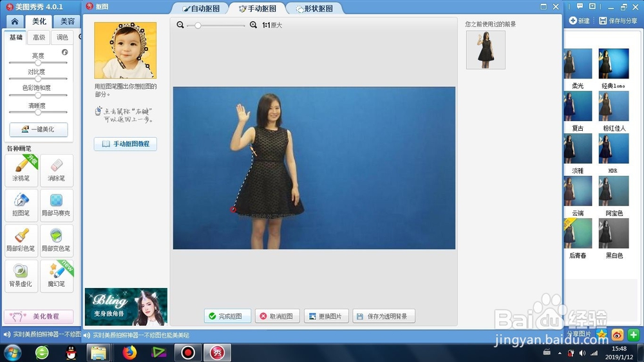Click 1:1 原大 original size button
644x362 pixels.
point(272,25)
